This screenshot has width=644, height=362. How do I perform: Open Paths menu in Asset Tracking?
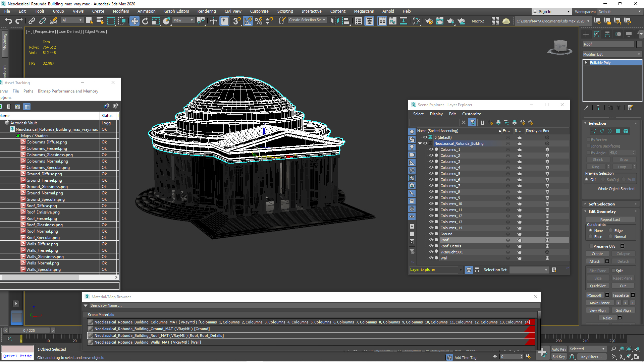tap(28, 91)
